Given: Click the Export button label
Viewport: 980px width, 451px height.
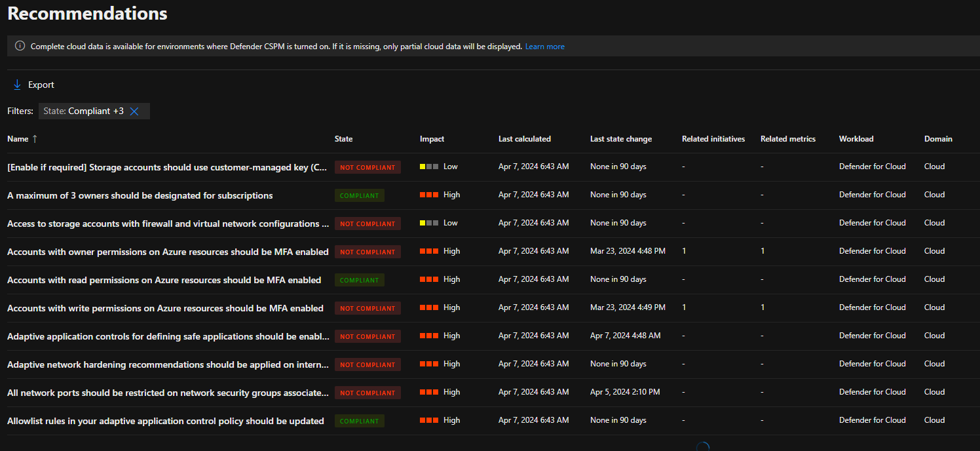Looking at the screenshot, I should (x=41, y=85).
